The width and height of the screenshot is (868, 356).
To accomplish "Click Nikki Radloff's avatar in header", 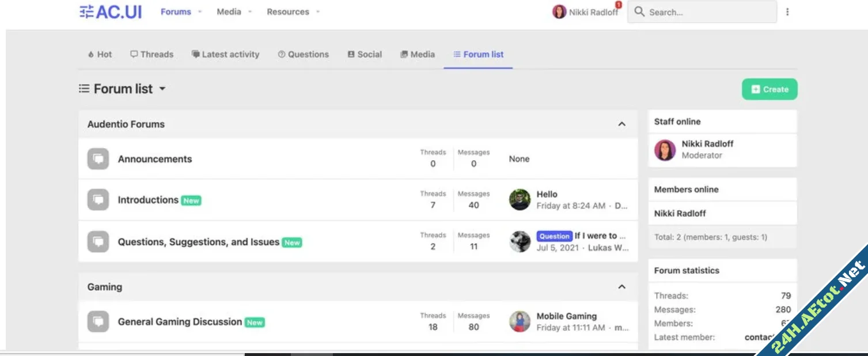I will (x=559, y=12).
